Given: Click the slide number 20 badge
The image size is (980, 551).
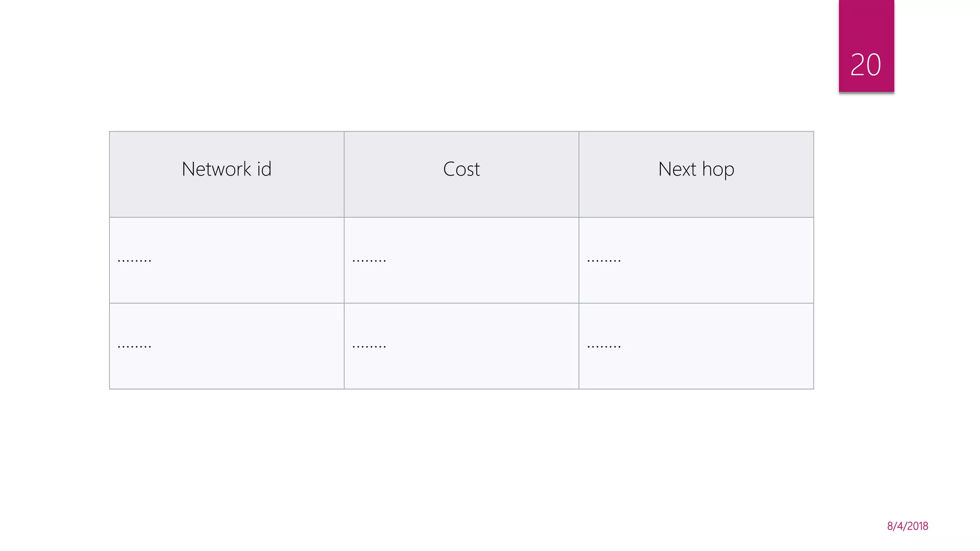Looking at the screenshot, I should coord(866,65).
